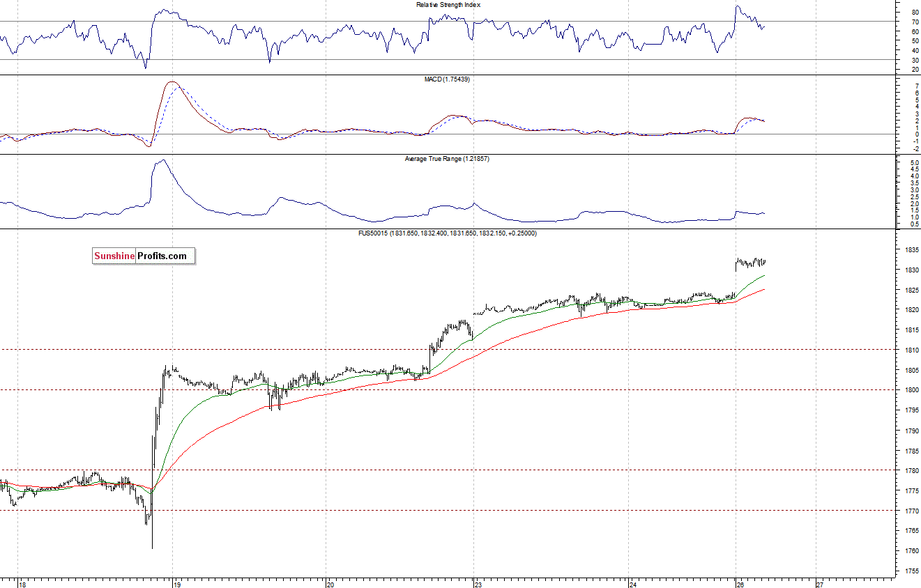Select the -2 value on MACD axis
This screenshot has width=921, height=588.
[x=915, y=149]
